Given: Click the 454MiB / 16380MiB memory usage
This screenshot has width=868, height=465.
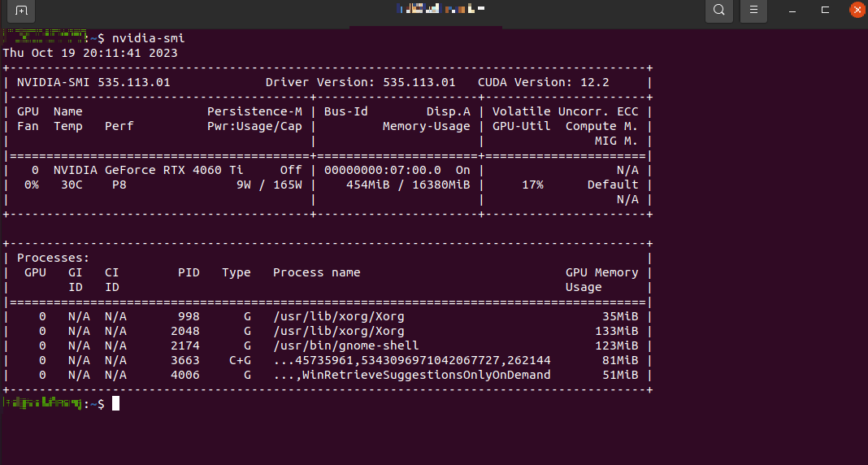Looking at the screenshot, I should click(x=408, y=185).
